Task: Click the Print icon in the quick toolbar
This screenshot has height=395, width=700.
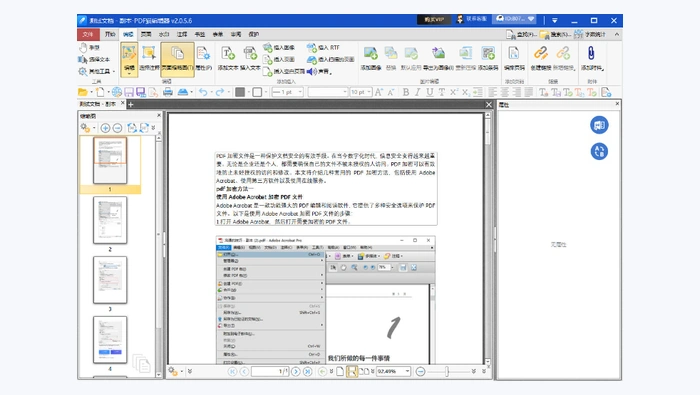Action: [x=168, y=92]
